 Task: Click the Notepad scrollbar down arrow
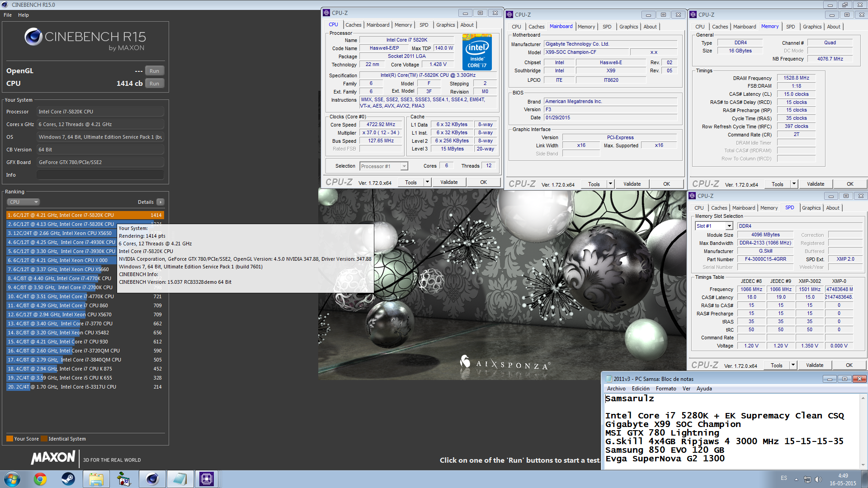coord(863,465)
